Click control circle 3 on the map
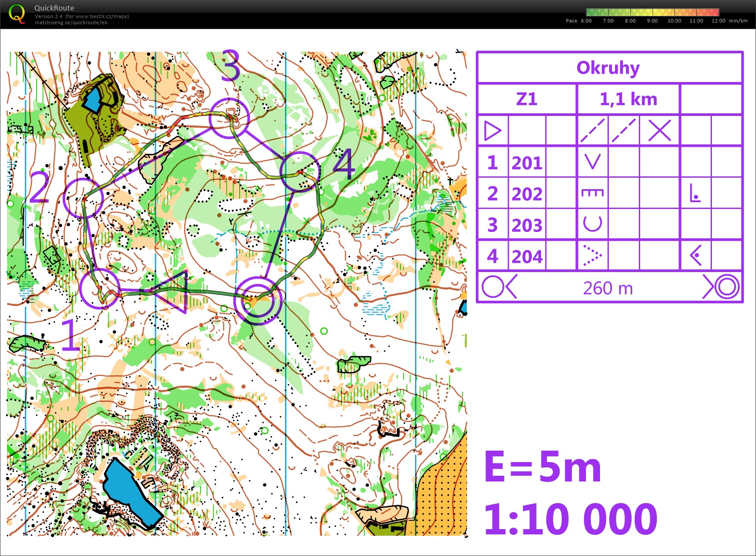 point(229,119)
